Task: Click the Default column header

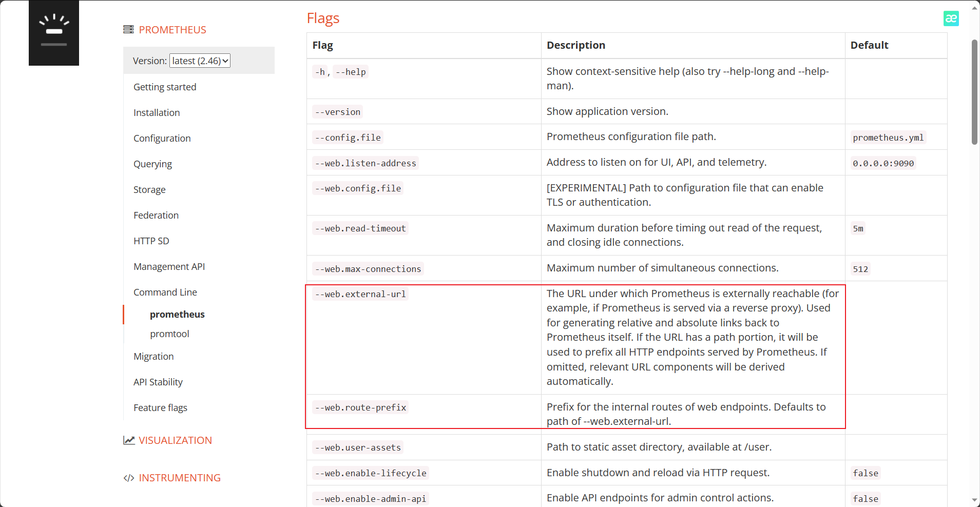Action: pyautogui.click(x=869, y=45)
